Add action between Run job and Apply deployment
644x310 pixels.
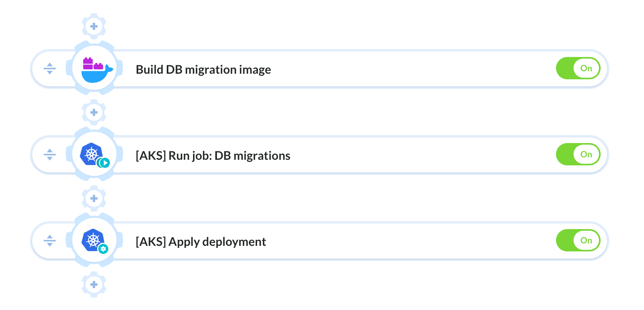point(94,198)
